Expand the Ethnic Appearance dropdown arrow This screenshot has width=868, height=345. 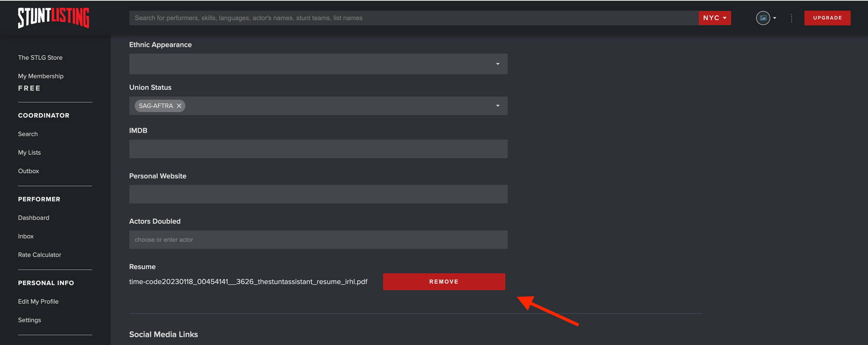(498, 64)
